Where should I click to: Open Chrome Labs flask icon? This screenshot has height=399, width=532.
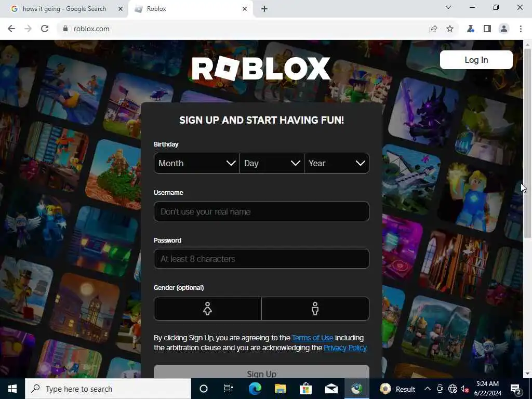[471, 29]
